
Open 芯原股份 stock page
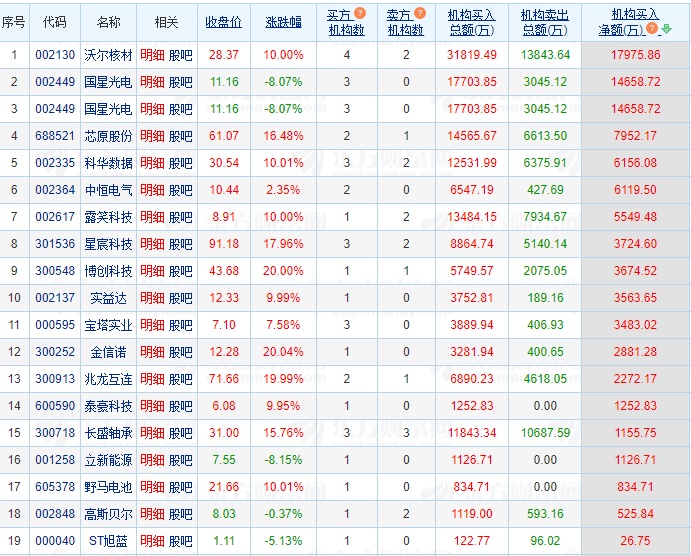click(x=108, y=136)
